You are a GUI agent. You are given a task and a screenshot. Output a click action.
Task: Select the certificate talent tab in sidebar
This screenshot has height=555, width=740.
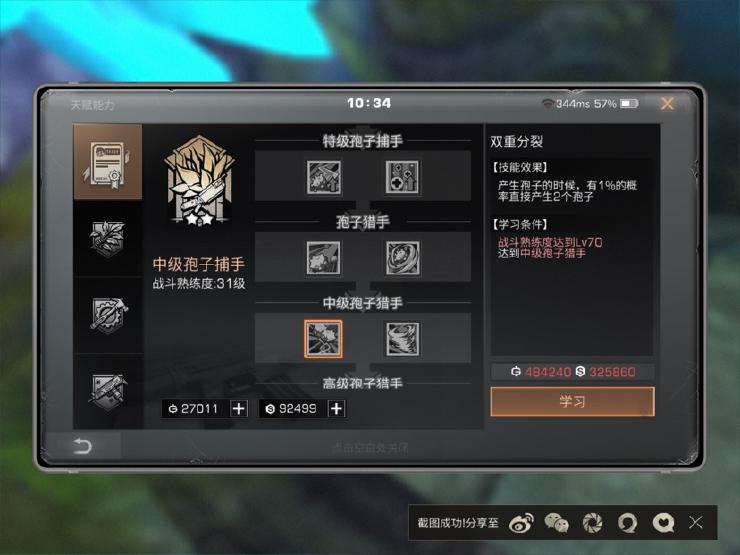click(x=108, y=162)
